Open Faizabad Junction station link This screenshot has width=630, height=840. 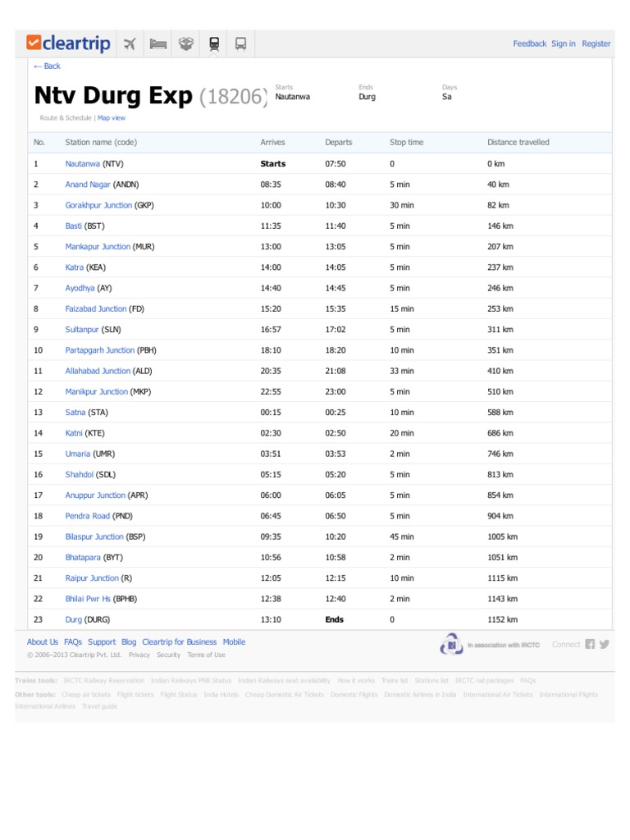[x=96, y=308]
